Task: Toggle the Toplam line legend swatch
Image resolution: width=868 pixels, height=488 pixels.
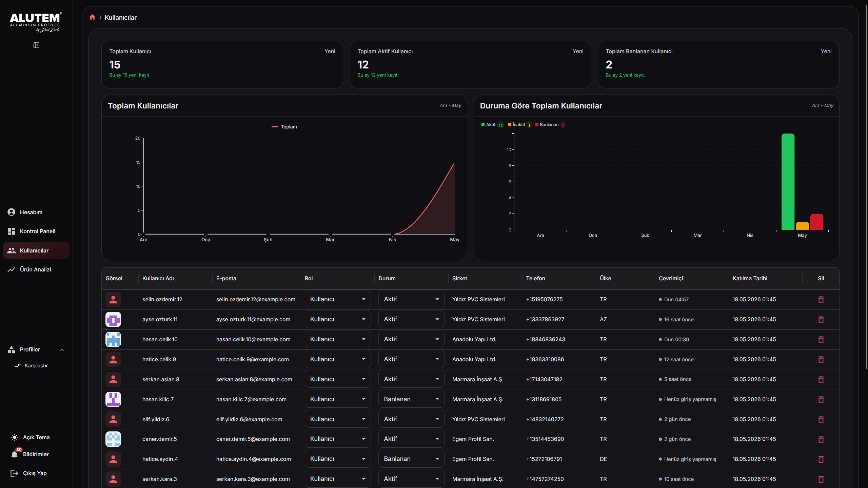Action: pos(275,127)
